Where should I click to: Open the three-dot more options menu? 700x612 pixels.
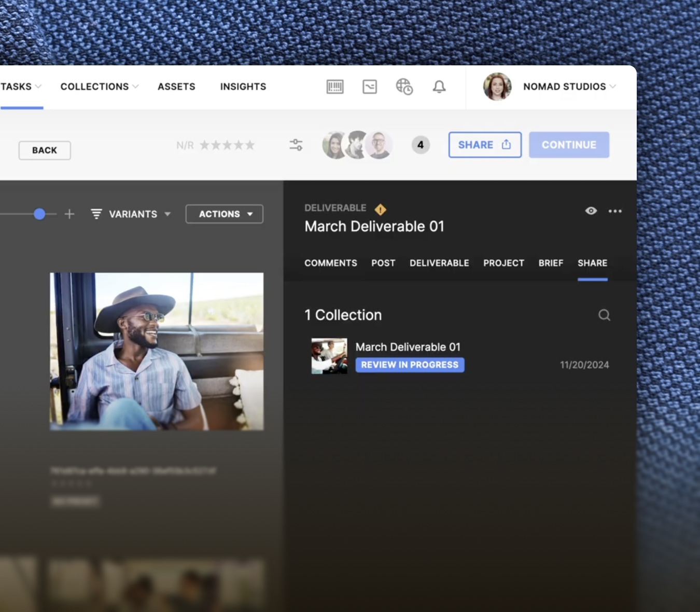615,211
